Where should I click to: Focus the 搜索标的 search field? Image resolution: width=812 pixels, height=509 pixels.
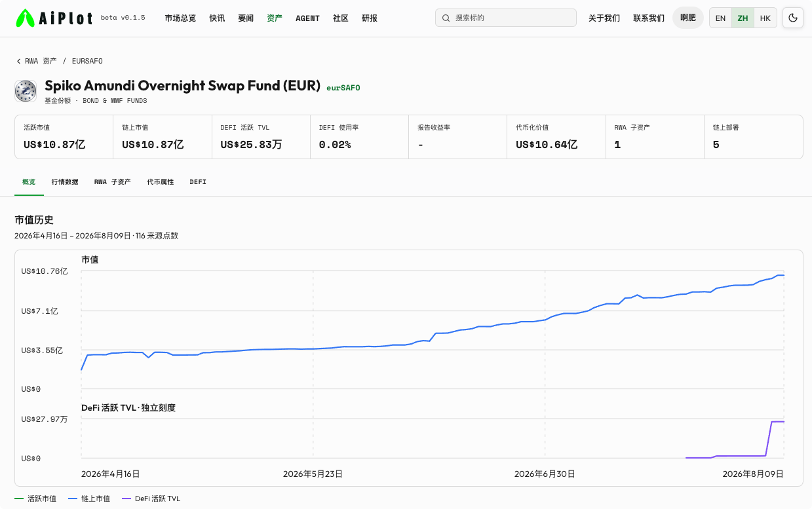tap(506, 18)
